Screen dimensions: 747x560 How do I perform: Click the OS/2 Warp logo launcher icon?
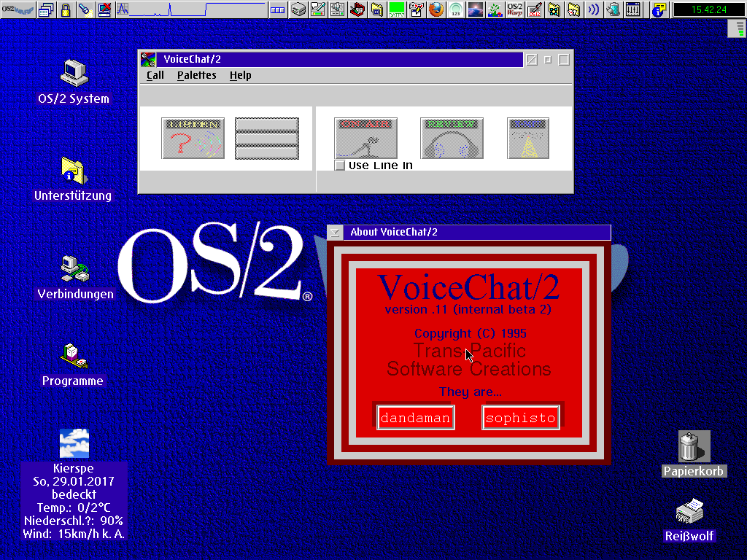click(514, 9)
